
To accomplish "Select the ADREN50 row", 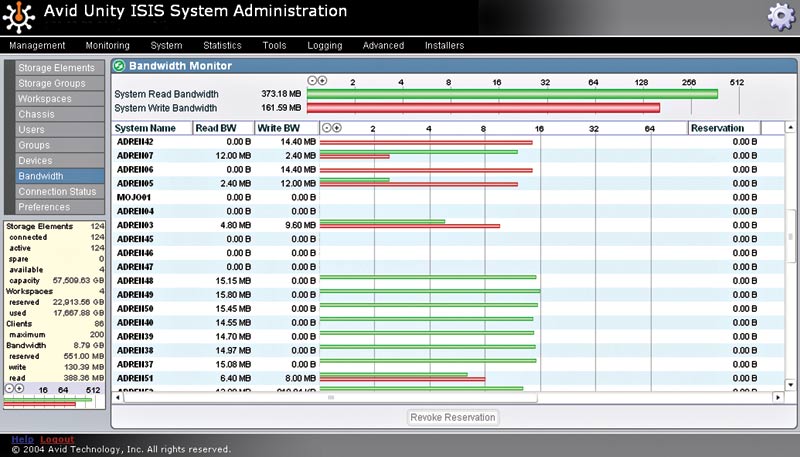I will (x=448, y=309).
